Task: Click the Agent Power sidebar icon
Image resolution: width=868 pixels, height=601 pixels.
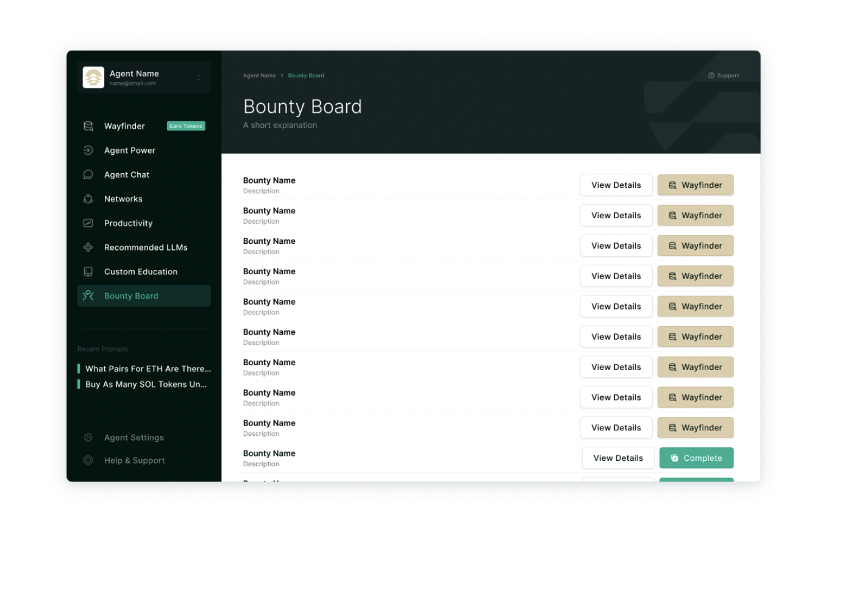Action: (88, 151)
